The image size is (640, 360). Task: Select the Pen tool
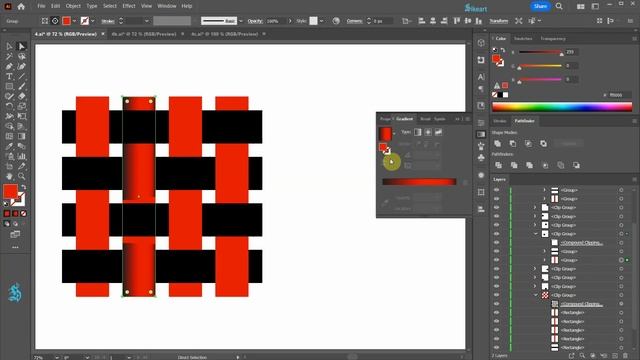pos(9,66)
